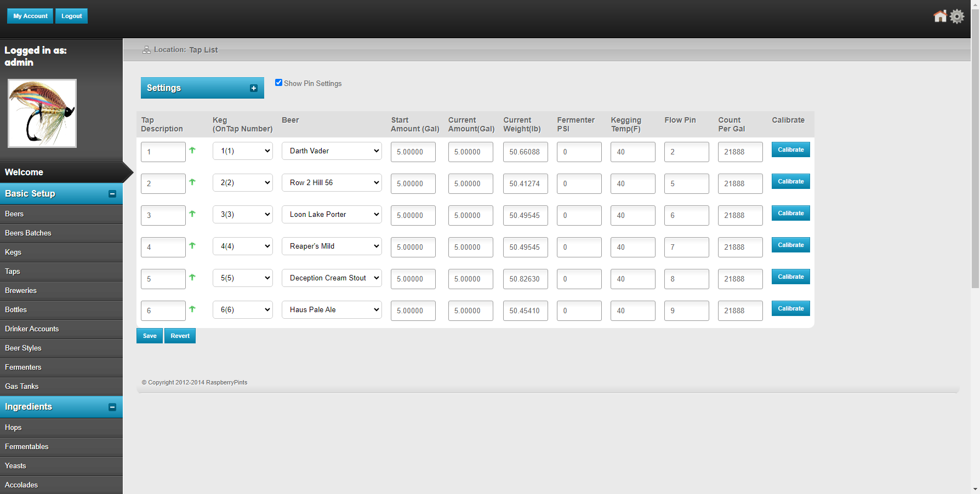
Task: Go to Beers Batches page
Action: (61, 233)
